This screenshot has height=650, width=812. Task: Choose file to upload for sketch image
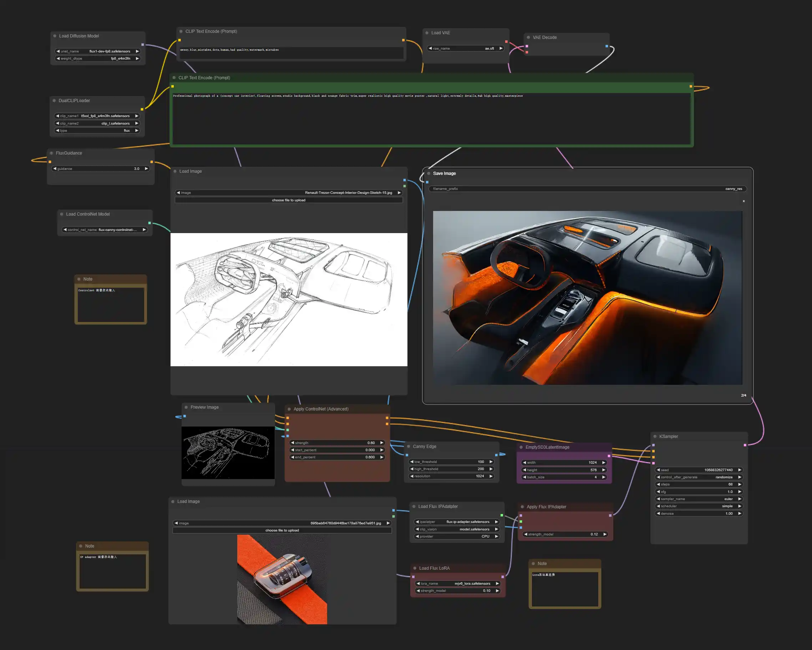pos(289,200)
